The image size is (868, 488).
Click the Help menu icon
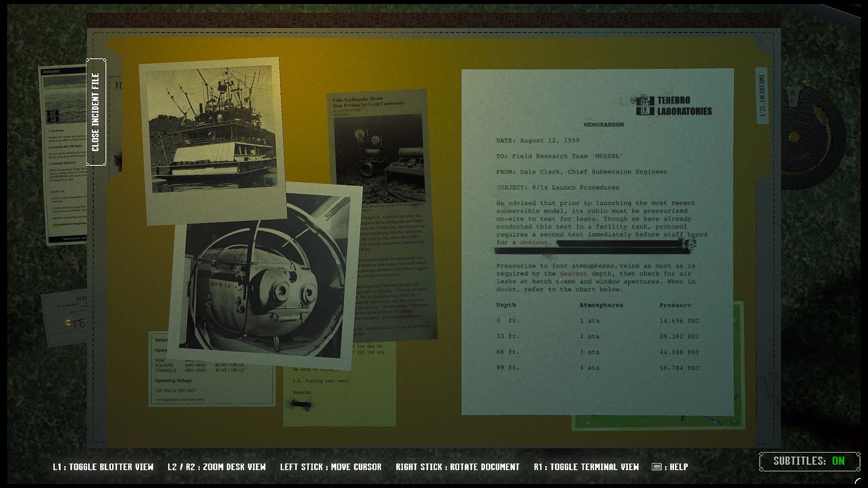click(x=656, y=467)
